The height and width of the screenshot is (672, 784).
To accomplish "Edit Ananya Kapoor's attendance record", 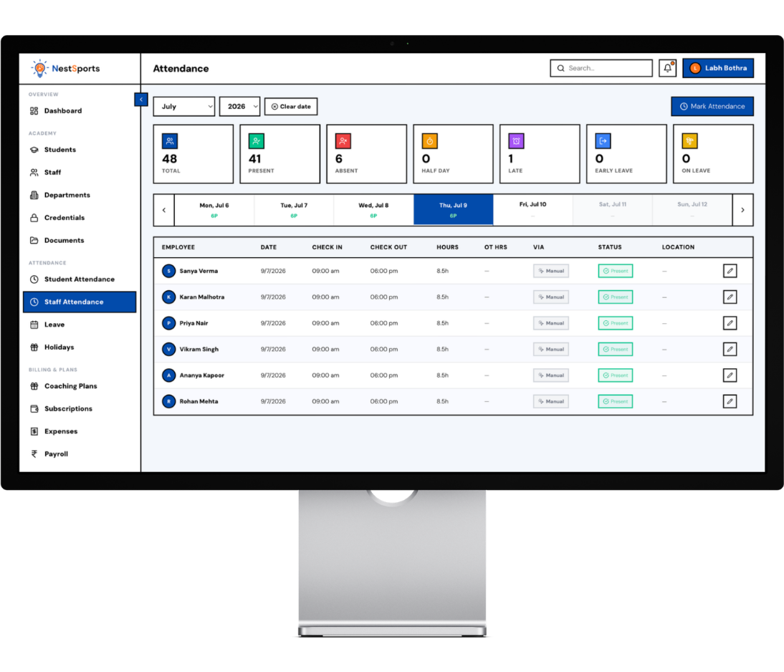I will tap(730, 375).
